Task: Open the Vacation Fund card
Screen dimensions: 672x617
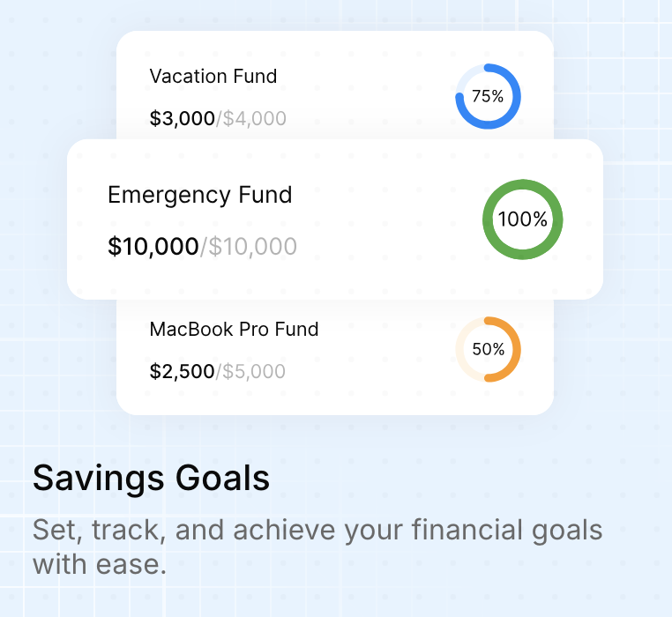Action: tap(335, 85)
